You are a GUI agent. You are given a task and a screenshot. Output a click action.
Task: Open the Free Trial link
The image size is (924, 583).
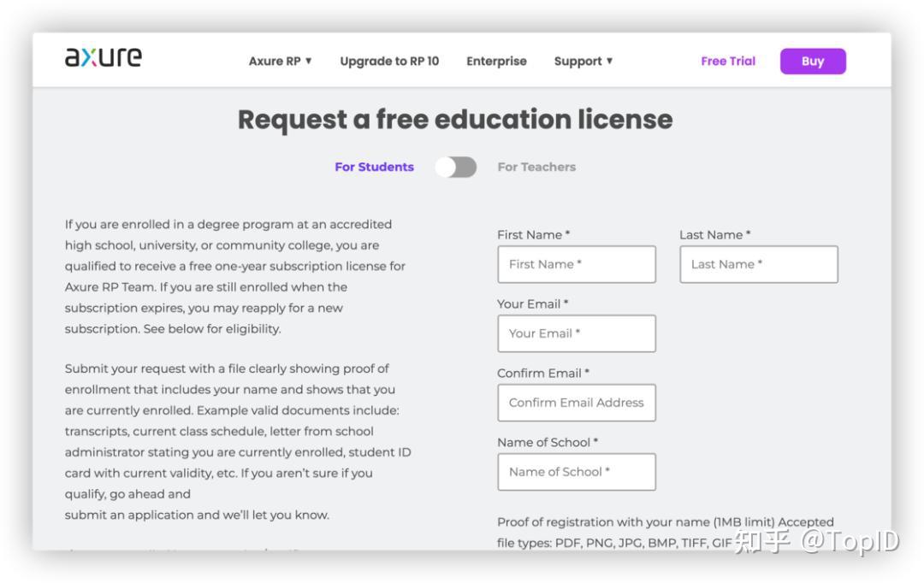point(727,61)
